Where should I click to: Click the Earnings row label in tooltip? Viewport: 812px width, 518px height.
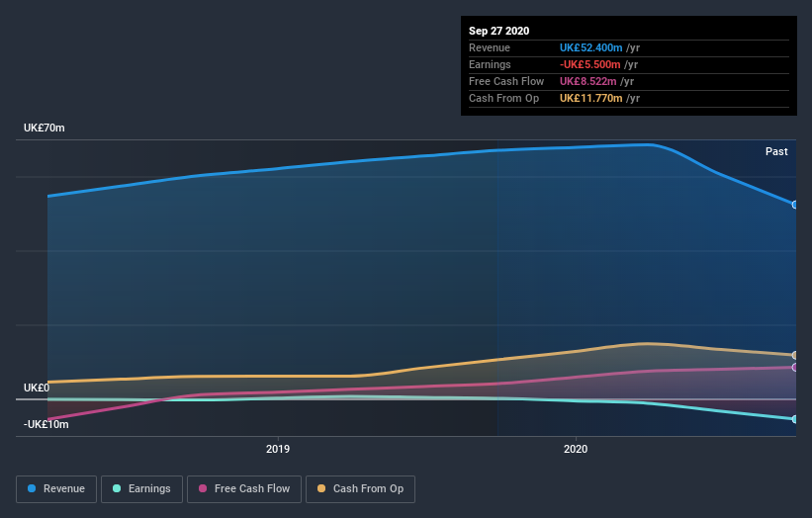490,64
